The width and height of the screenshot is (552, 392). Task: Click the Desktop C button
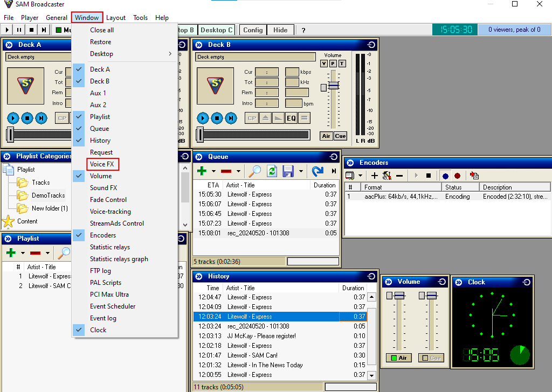(x=217, y=30)
